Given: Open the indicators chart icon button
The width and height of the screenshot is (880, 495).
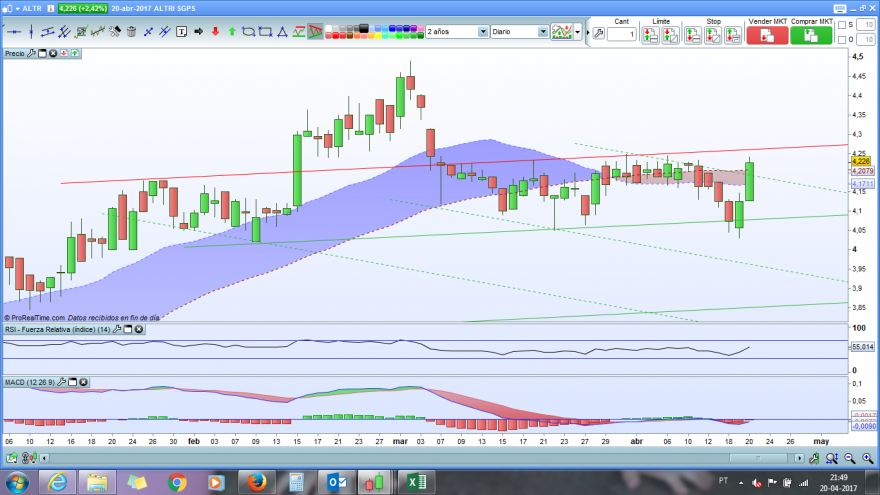Looking at the screenshot, I should [561, 32].
